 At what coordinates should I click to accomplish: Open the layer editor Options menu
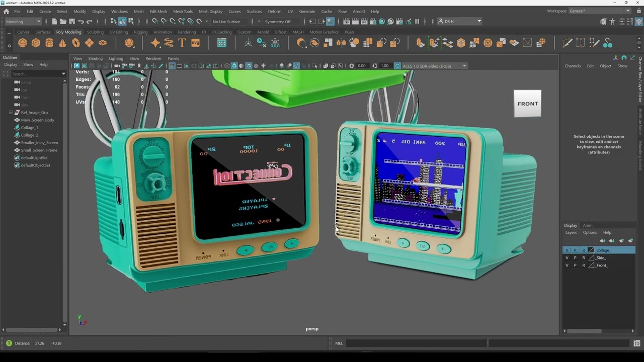pos(590,232)
